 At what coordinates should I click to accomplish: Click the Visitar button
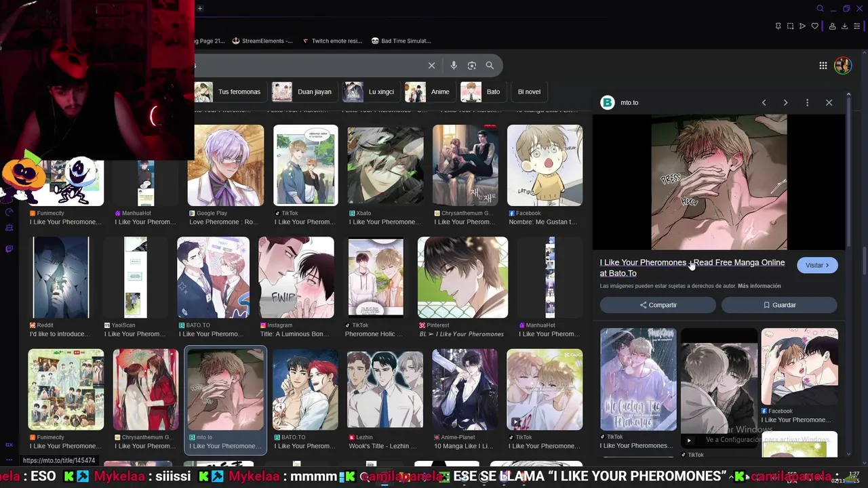click(x=817, y=265)
